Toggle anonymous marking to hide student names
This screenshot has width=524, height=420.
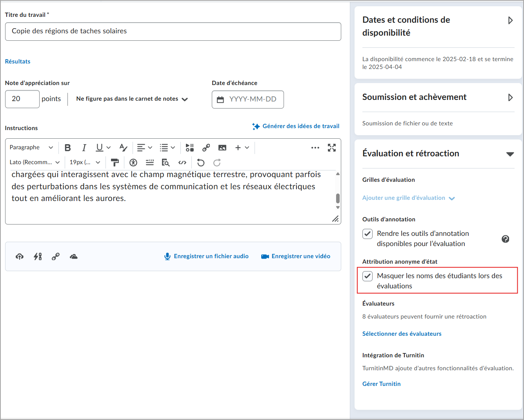(x=368, y=276)
